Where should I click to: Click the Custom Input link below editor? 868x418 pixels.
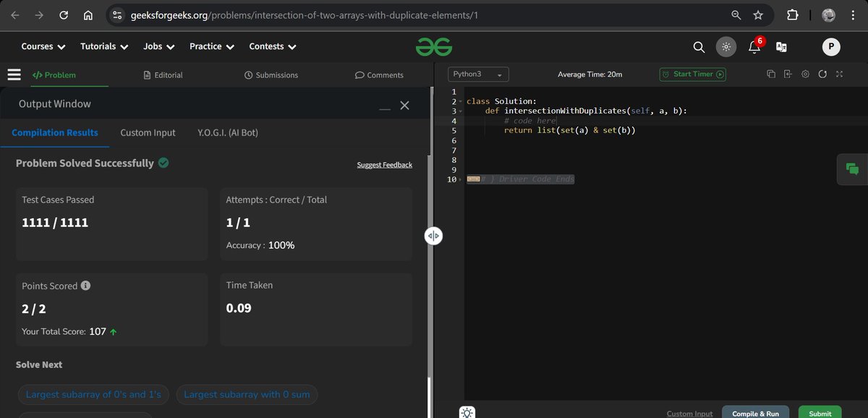(x=689, y=414)
